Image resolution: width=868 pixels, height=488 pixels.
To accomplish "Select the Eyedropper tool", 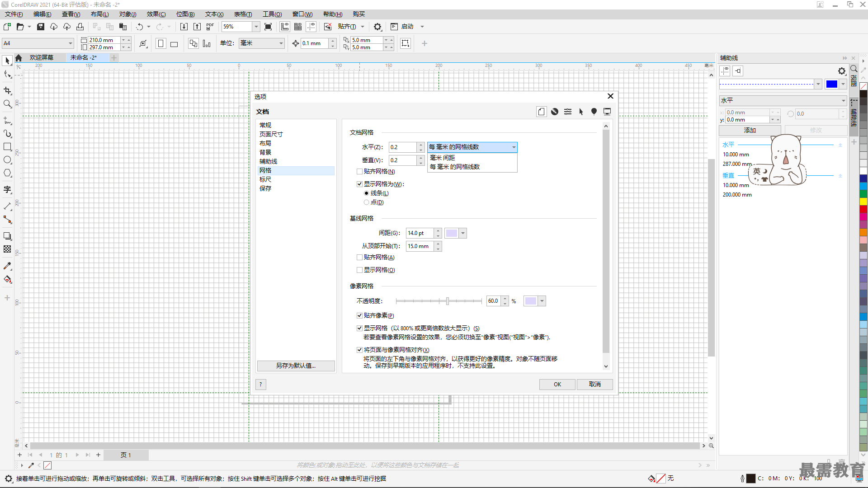I will 7,266.
